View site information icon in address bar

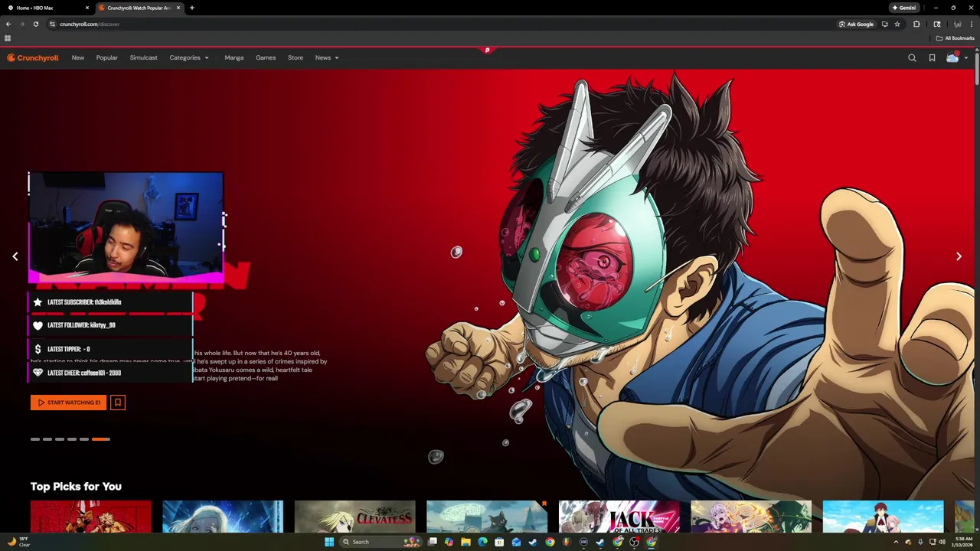[52, 24]
